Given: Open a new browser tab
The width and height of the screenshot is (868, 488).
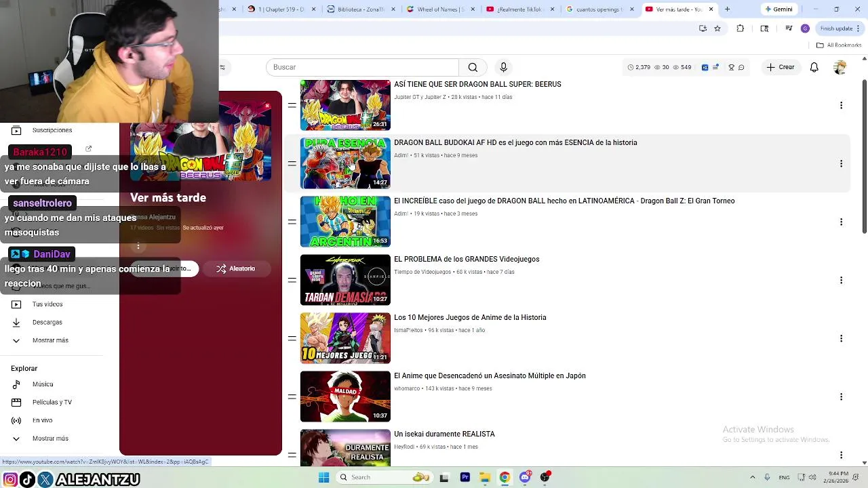Looking at the screenshot, I should click(727, 9).
